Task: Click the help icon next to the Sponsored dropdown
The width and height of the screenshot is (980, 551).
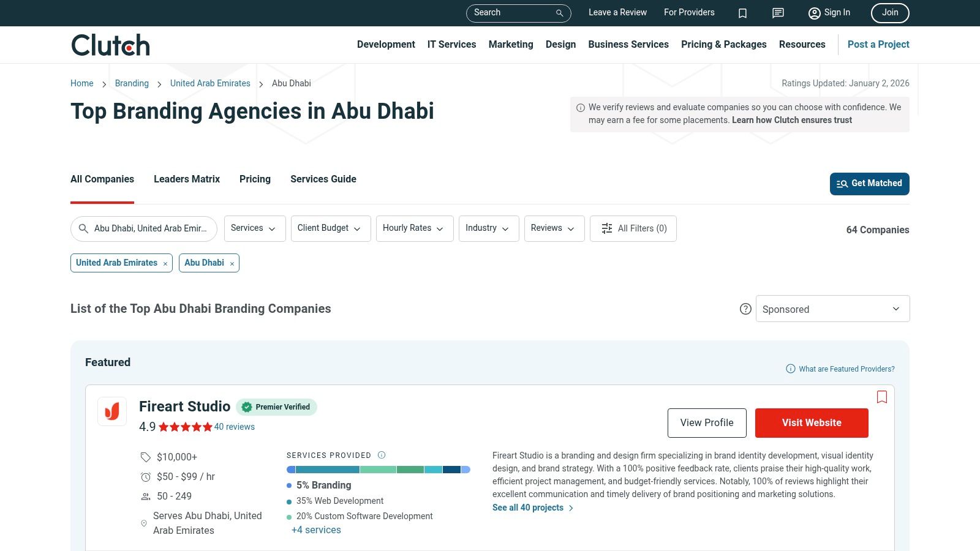Action: coord(745,309)
